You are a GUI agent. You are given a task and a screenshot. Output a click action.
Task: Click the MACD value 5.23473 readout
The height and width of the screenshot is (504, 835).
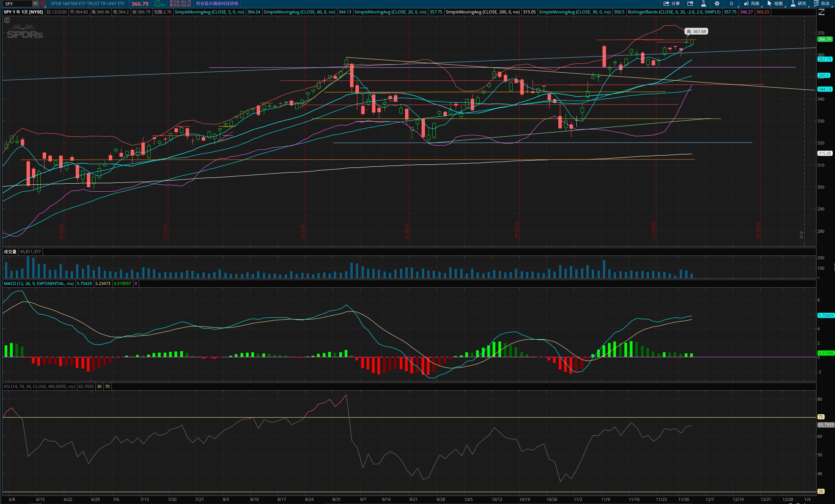[103, 283]
